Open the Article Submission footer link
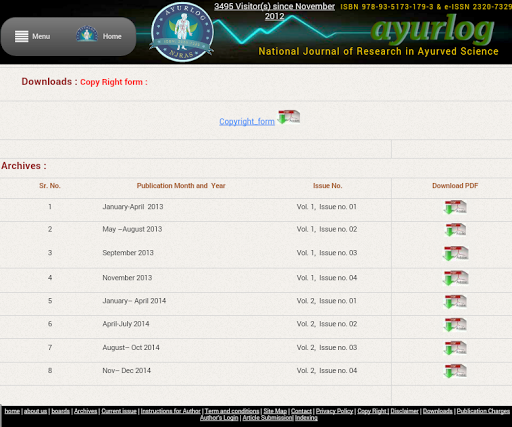512x427 pixels. point(267,418)
